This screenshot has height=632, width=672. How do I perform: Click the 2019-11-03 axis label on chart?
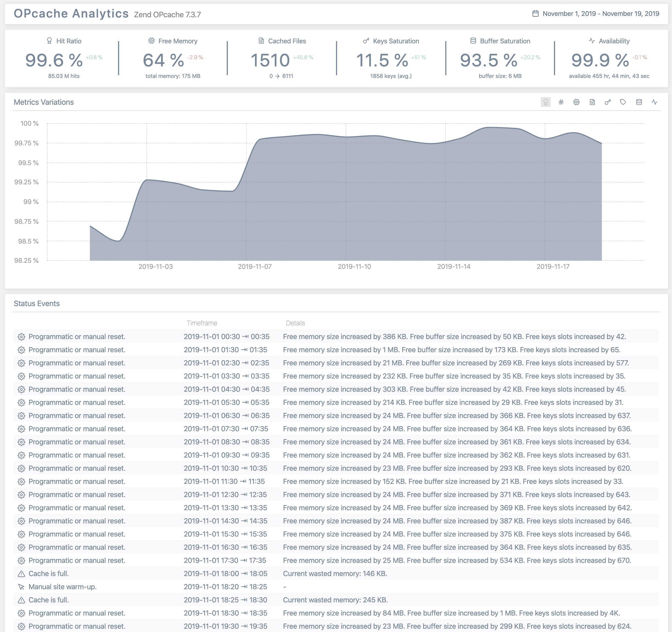click(x=155, y=267)
